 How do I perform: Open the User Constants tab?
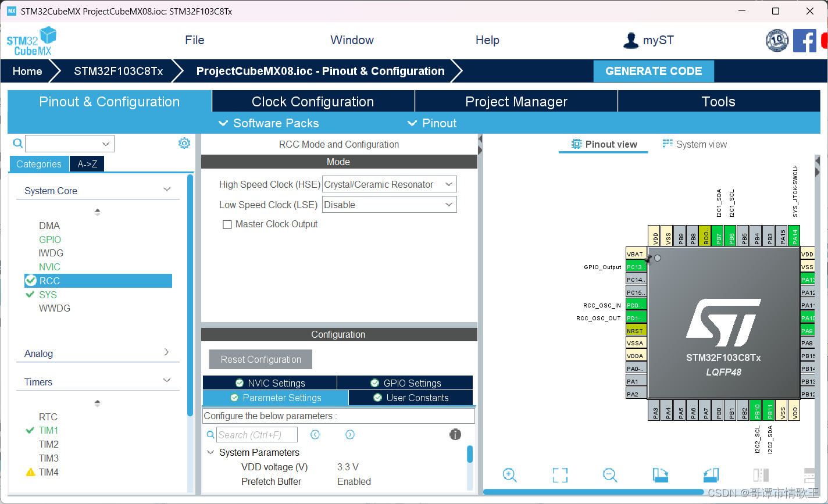click(x=411, y=398)
